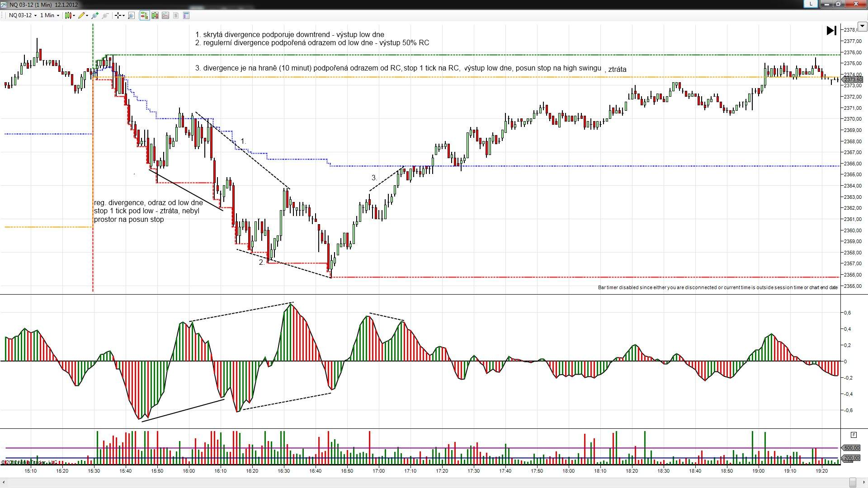
Task: Expand the NQ 03-12 instrument selector
Action: 23,15
